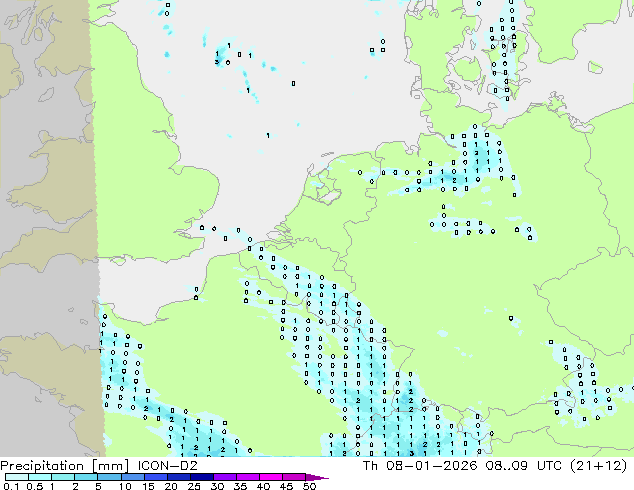Select the legend color between 10 and 15
Viewport: 634px width, 490px height.
tap(133, 477)
